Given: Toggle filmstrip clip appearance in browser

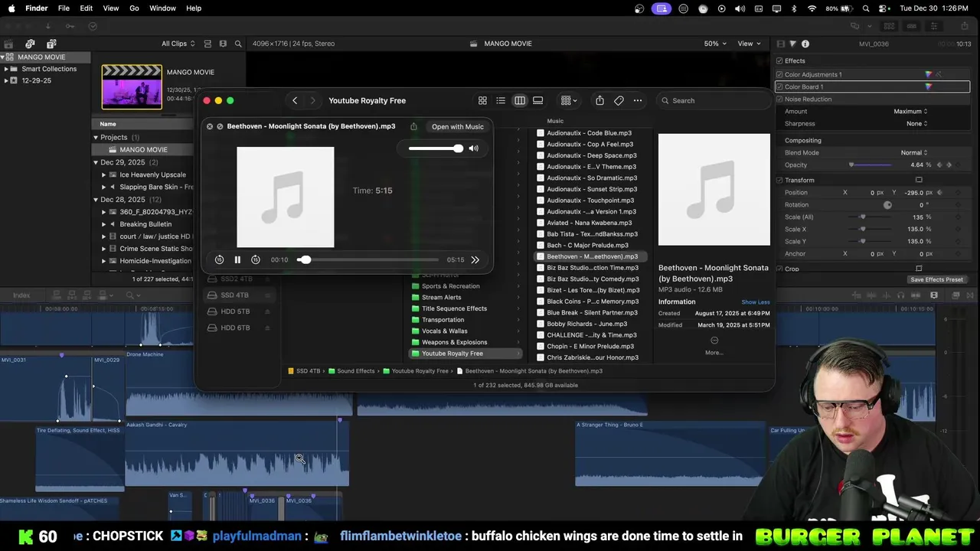Looking at the screenshot, I should pyautogui.click(x=223, y=44).
